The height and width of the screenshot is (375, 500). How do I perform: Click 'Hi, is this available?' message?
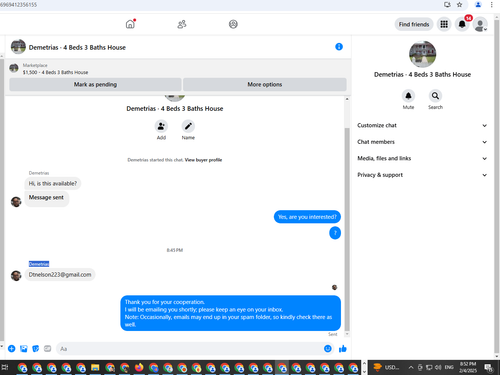pos(53,183)
